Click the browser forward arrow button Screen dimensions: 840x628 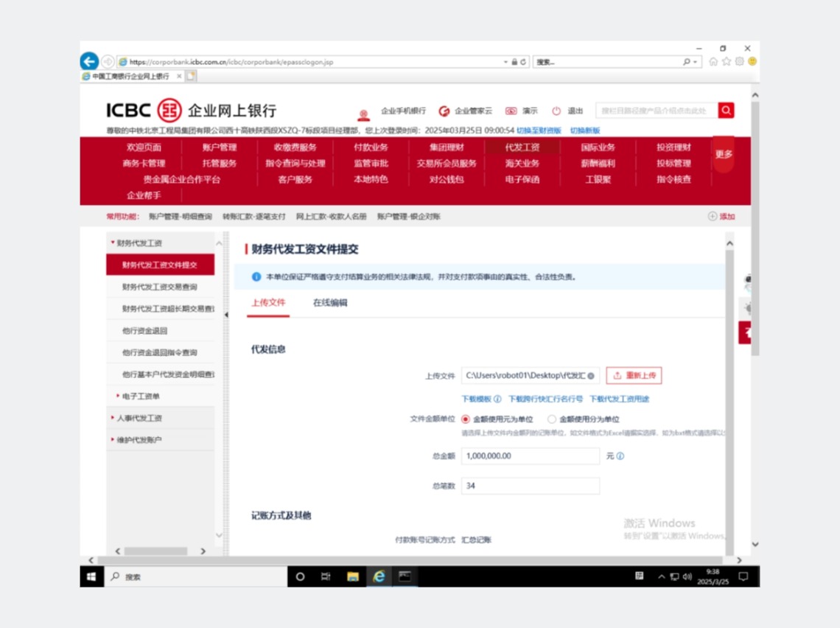click(108, 62)
